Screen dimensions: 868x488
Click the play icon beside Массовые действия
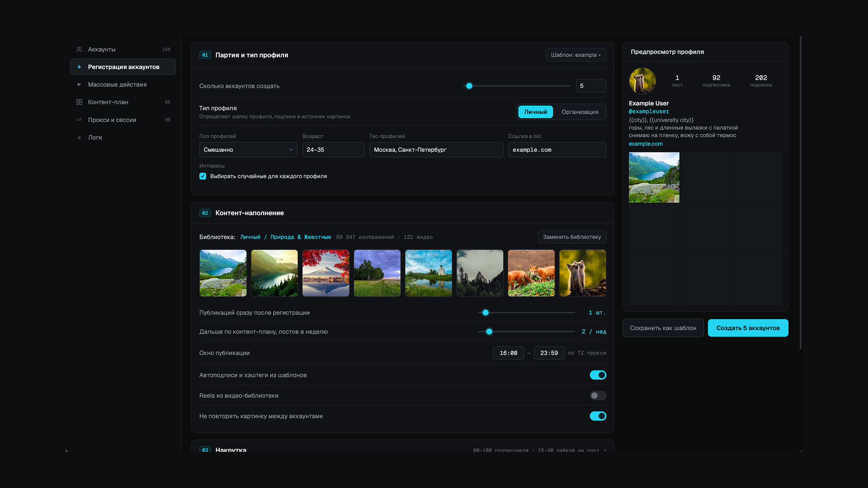click(79, 84)
